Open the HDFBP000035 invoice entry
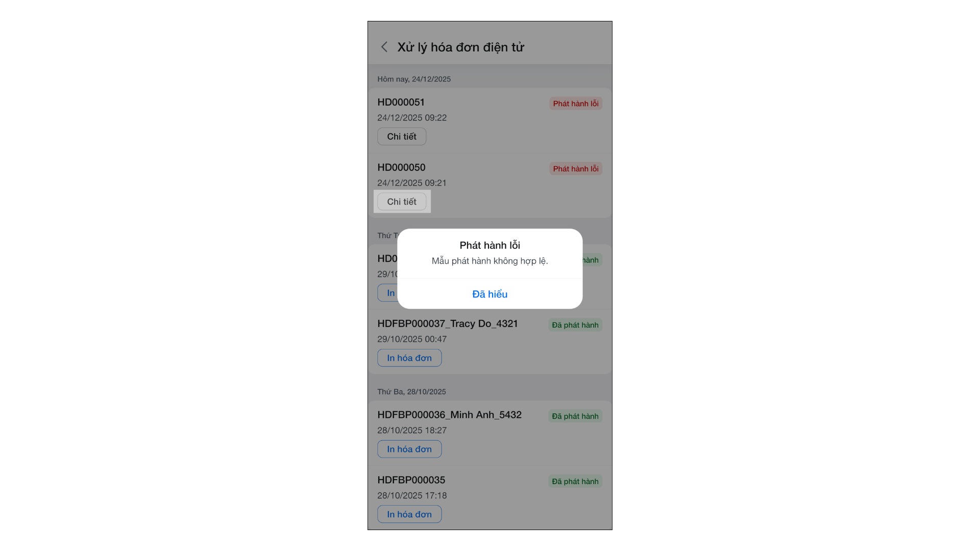The image size is (980, 551). [490, 498]
